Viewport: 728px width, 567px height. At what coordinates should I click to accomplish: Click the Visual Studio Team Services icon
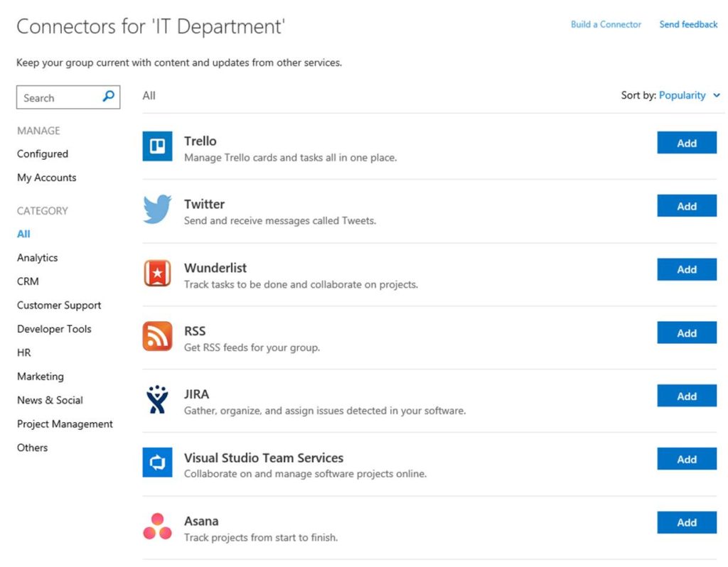[x=157, y=462]
